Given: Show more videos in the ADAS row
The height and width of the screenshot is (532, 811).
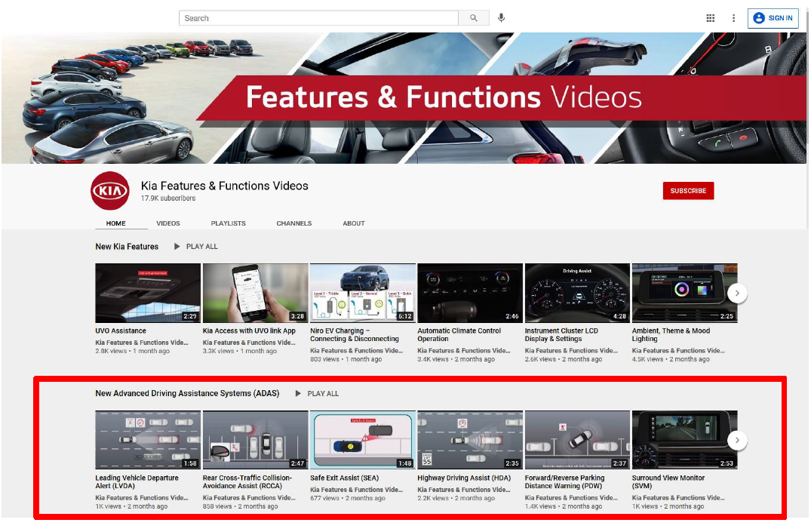Looking at the screenshot, I should 737,441.
